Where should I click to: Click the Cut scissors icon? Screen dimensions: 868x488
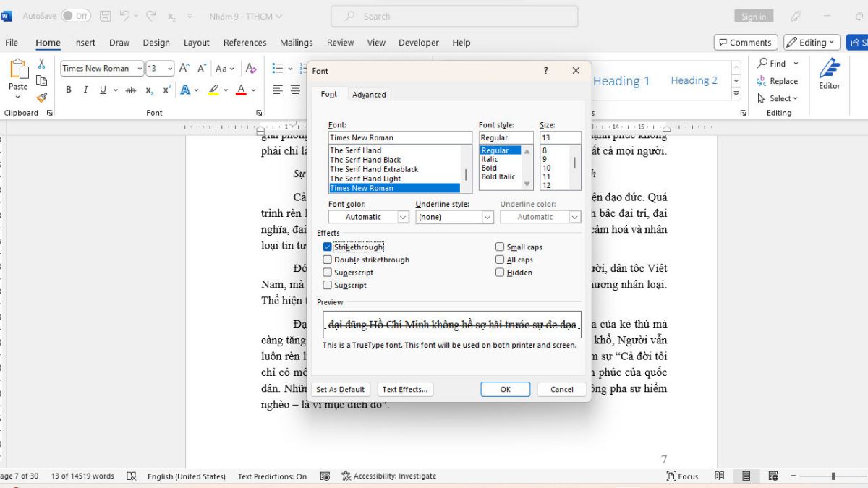[42, 64]
